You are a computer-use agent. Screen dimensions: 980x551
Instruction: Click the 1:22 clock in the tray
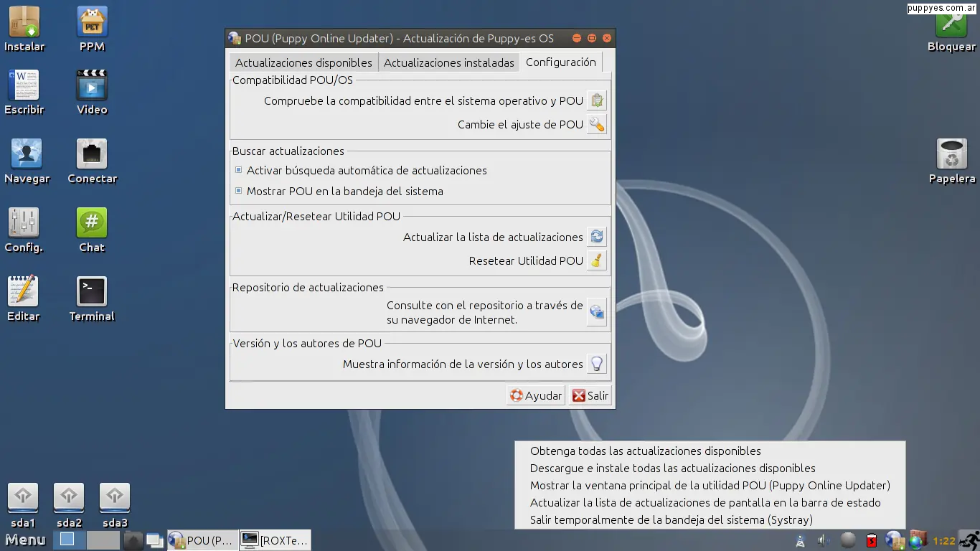pos(943,541)
